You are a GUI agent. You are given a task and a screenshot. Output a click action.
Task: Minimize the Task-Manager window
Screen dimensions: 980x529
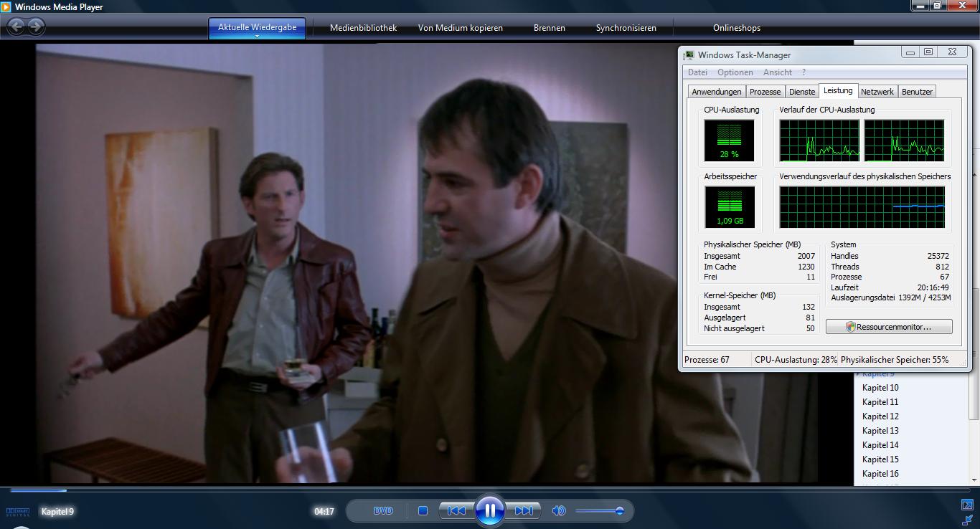(x=911, y=52)
